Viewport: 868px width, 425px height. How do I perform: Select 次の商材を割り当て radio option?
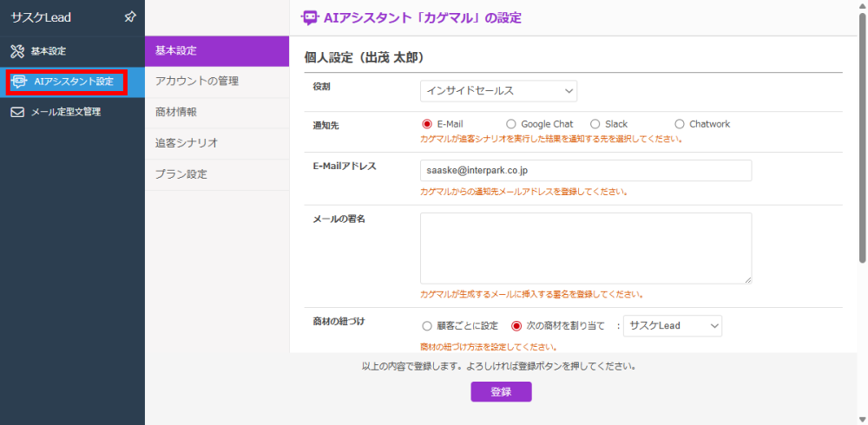(516, 326)
